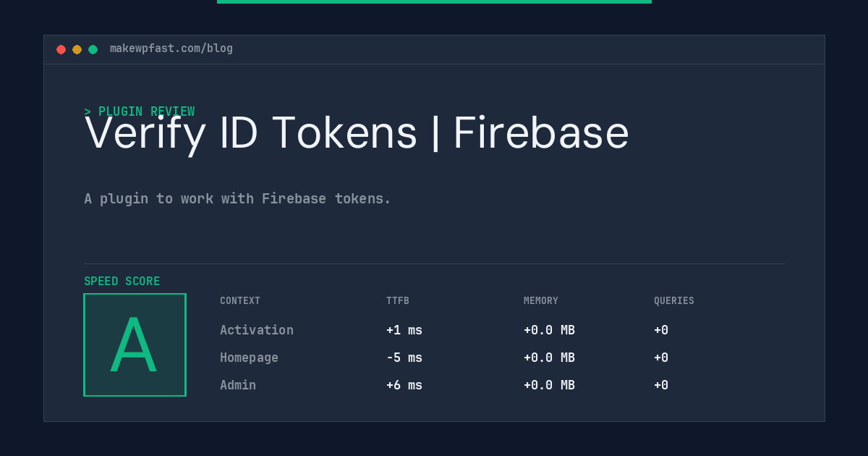
Task: Click the Activation row label
Action: tap(257, 330)
